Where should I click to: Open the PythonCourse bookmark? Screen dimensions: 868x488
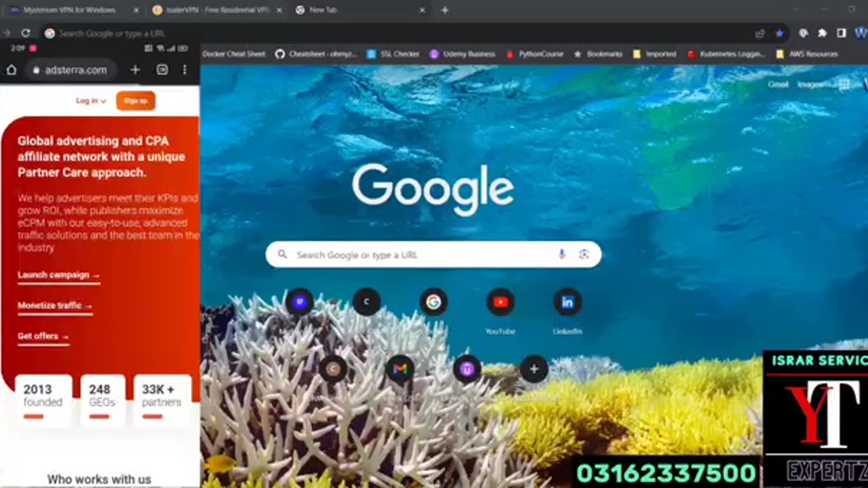point(535,54)
